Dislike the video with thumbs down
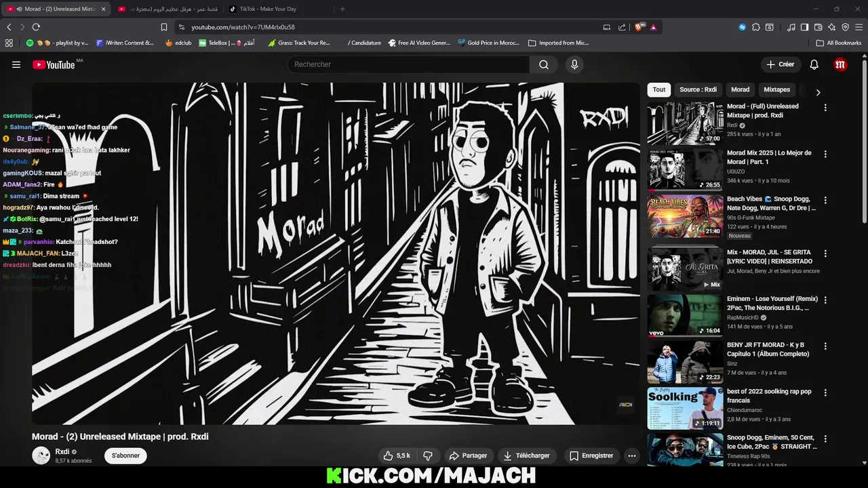The image size is (868, 488). click(x=428, y=455)
